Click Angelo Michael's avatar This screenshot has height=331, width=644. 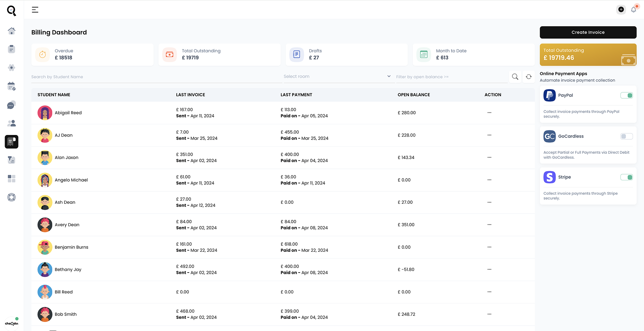pos(45,180)
